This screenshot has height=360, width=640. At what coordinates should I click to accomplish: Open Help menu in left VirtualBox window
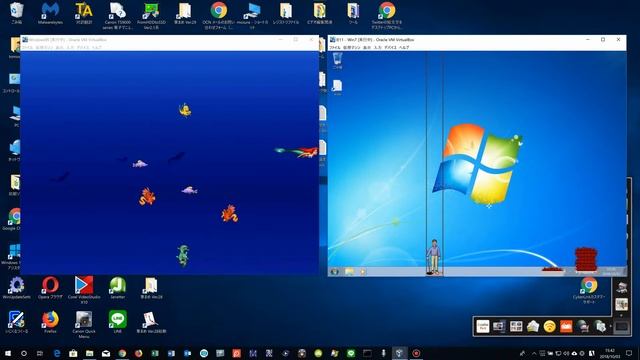click(97, 47)
